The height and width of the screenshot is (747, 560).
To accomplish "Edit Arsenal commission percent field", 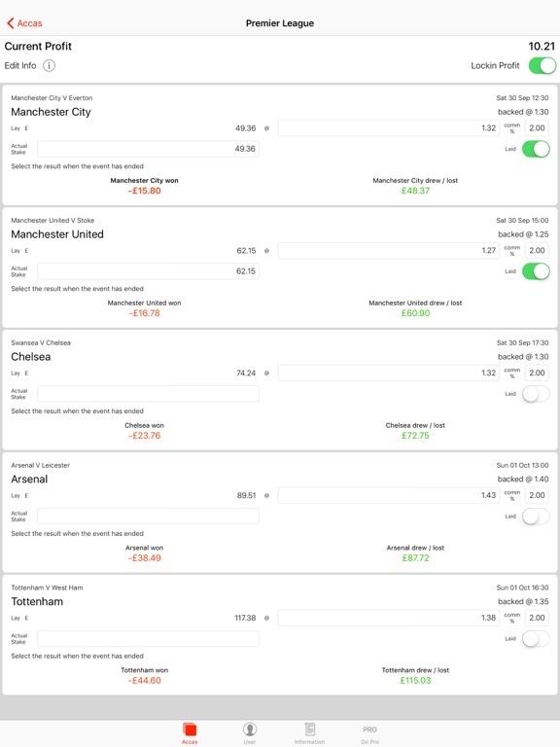I will tap(537, 495).
